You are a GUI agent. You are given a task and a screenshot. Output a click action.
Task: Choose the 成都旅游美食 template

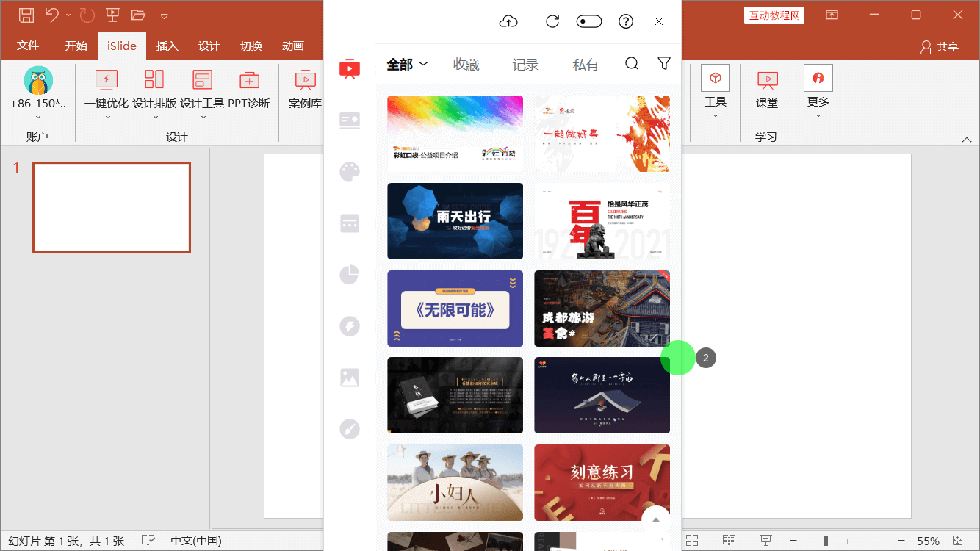pos(602,309)
